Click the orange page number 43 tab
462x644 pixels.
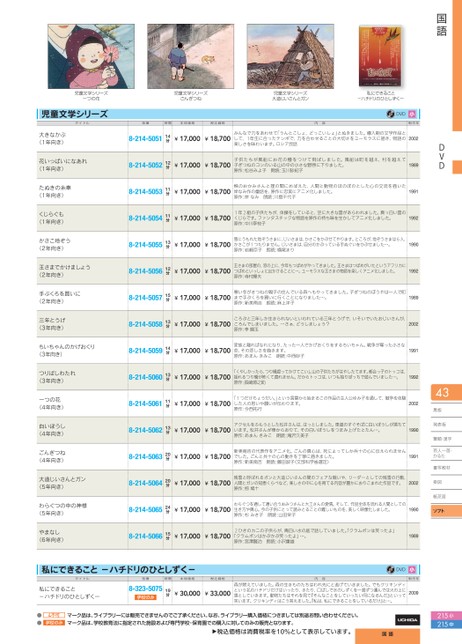click(x=446, y=393)
